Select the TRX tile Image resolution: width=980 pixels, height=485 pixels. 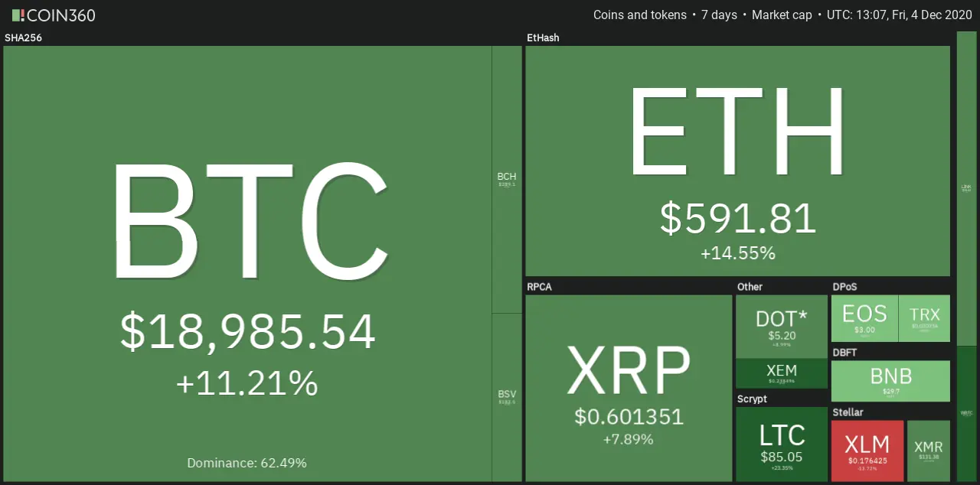[x=924, y=318]
